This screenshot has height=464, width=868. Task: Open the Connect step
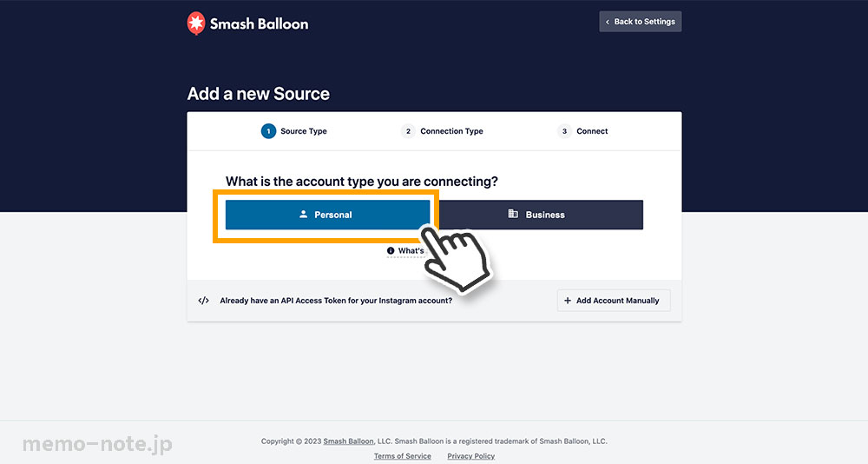pyautogui.click(x=592, y=131)
